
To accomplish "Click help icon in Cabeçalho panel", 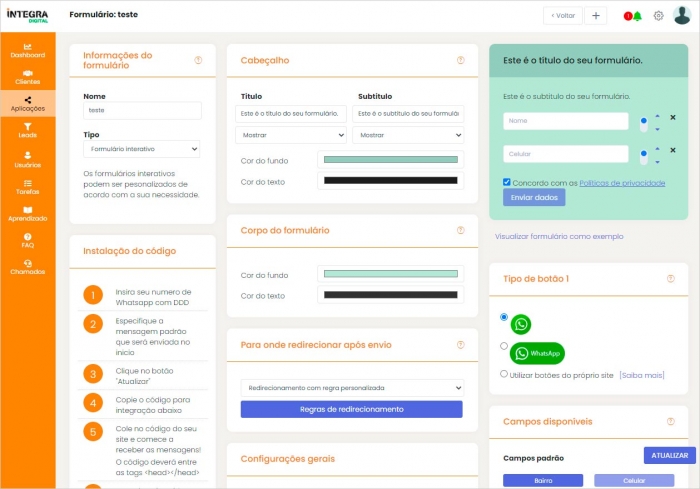I will 459,60.
